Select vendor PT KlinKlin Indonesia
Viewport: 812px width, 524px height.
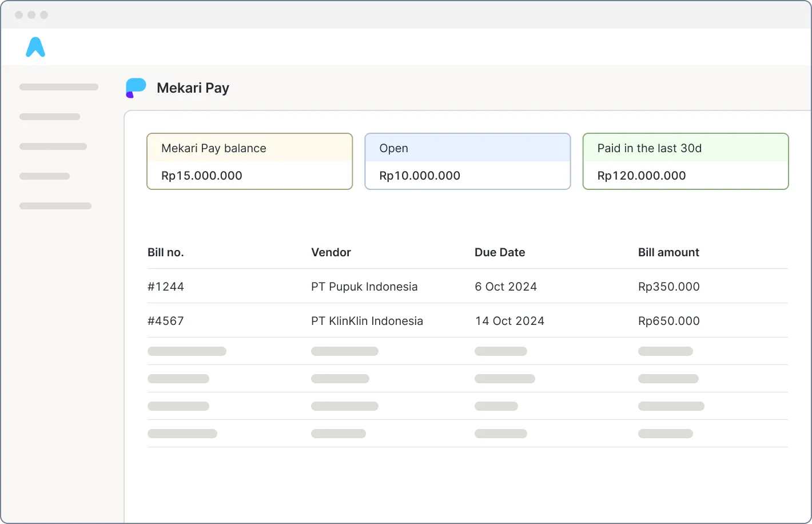[367, 321]
